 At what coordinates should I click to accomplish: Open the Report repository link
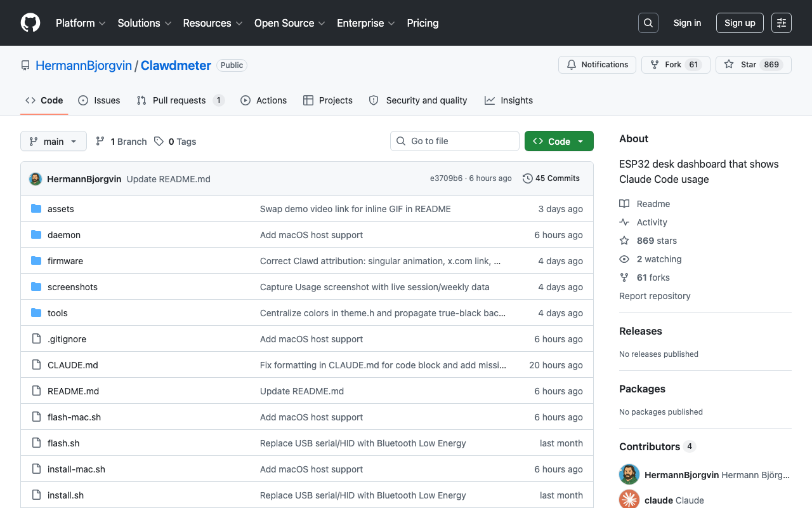[x=655, y=296]
